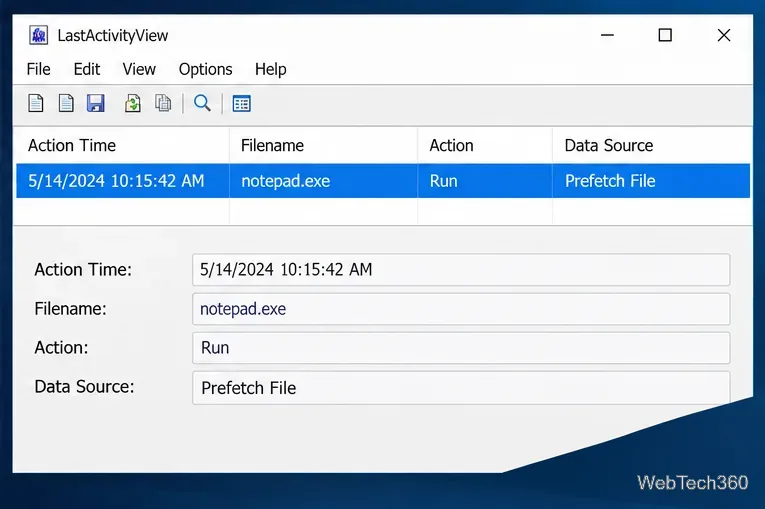
Task: Sort by Action column header
Action: pos(485,145)
